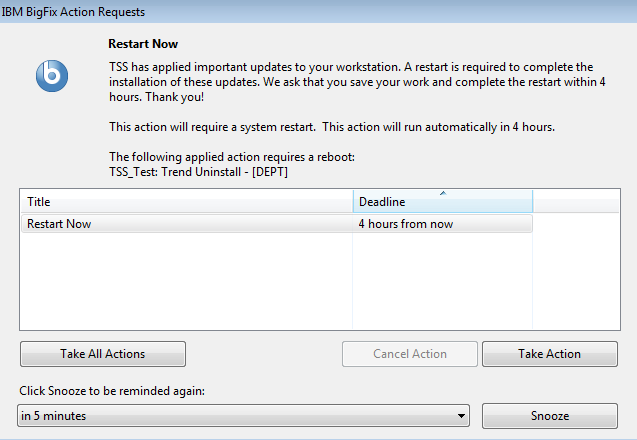Click the 'TSS_Test: Trend Uninstall - [DEPT]' text
The width and height of the screenshot is (637, 440).
pyautogui.click(x=198, y=172)
